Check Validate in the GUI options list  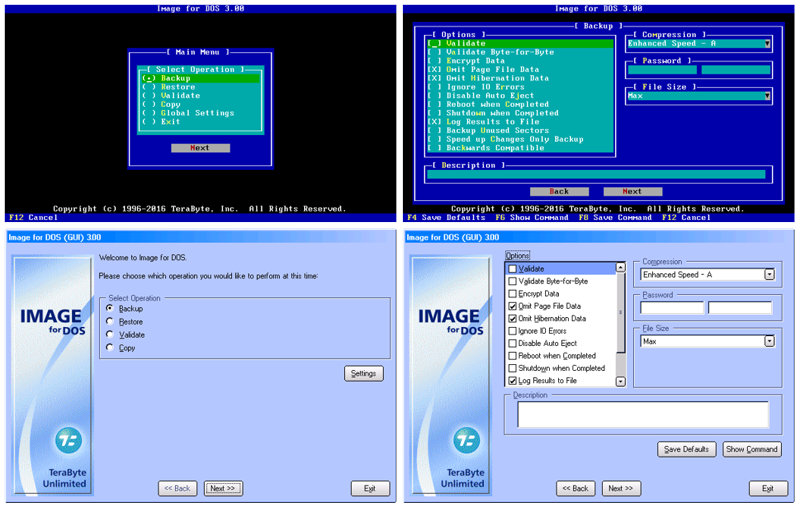512,269
